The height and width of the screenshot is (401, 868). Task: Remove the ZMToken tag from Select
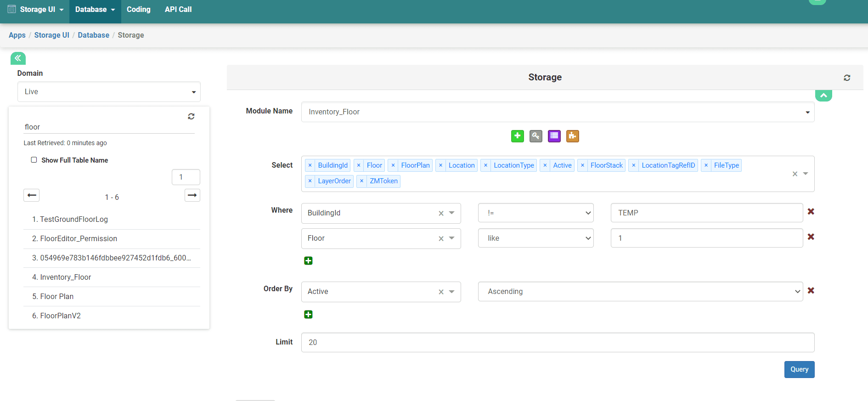362,181
